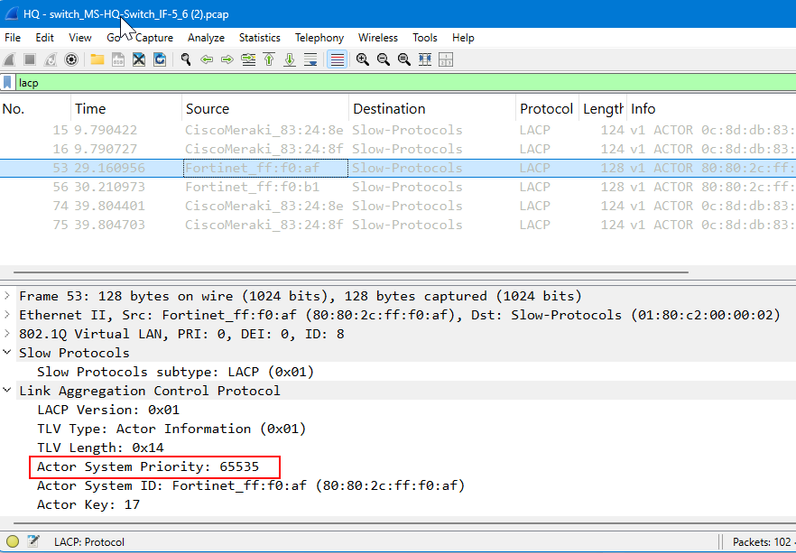Jump to the first packet icon

(269, 60)
